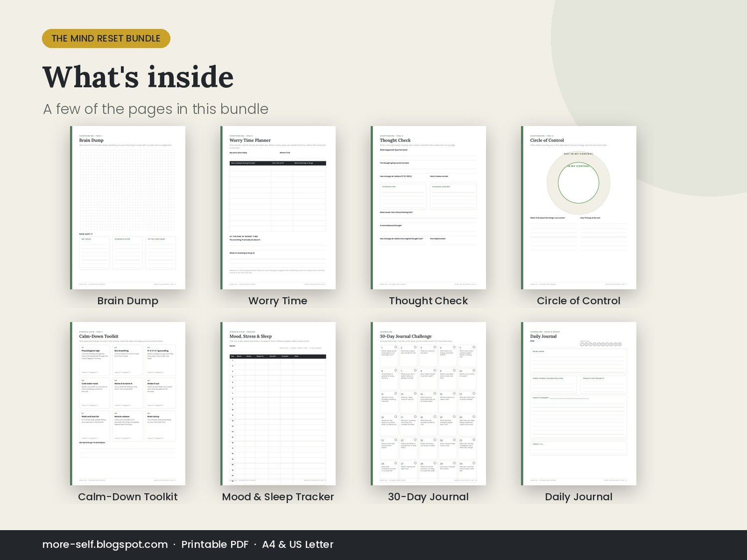Screen dimensions: 747x560
Task: Open the Calm-Down Toolkit page thumbnail
Action: click(128, 404)
